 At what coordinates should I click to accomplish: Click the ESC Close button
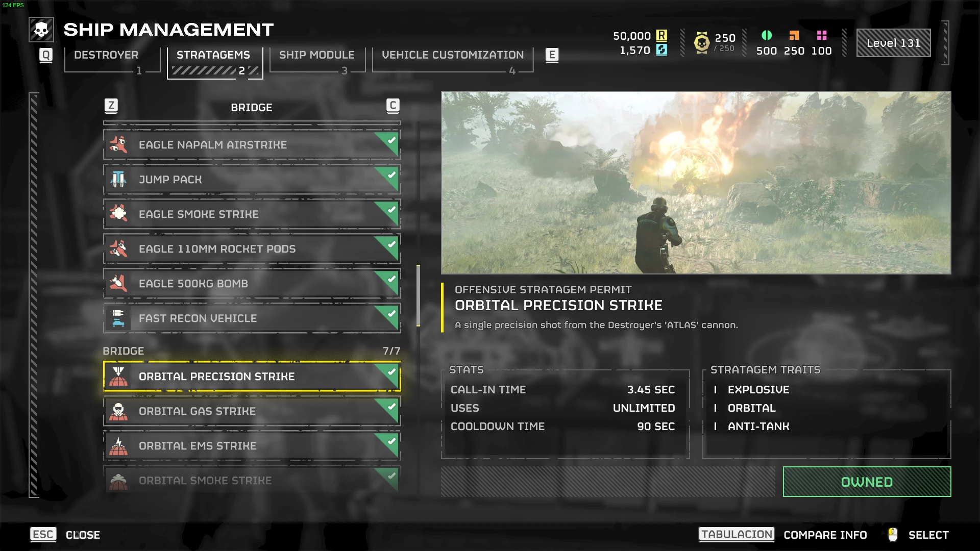pos(65,535)
